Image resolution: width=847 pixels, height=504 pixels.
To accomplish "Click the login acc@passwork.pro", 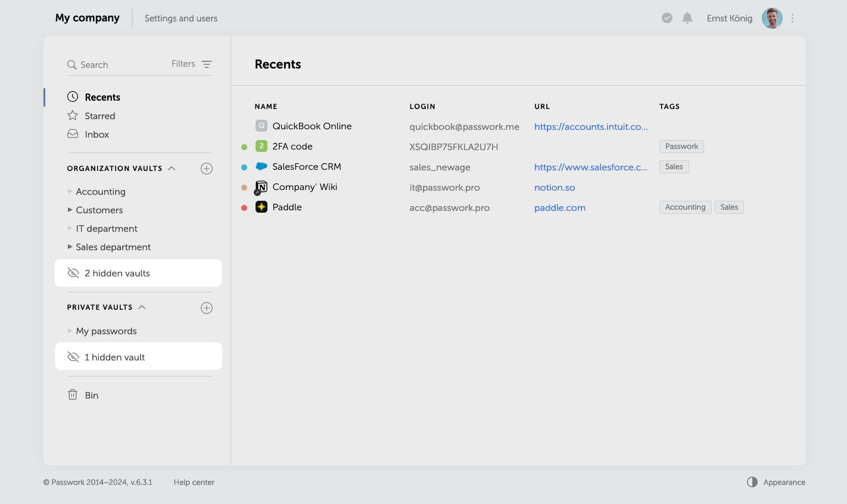I will pyautogui.click(x=450, y=207).
